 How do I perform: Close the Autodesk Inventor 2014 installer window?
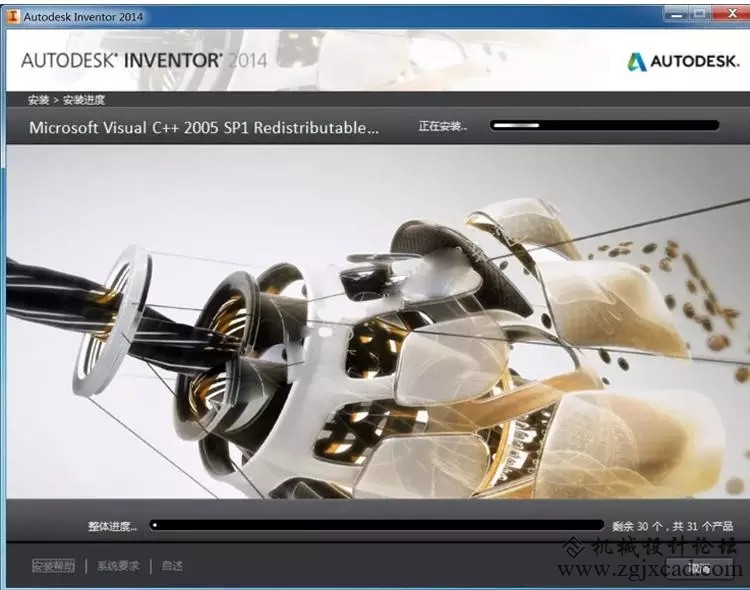[x=730, y=14]
